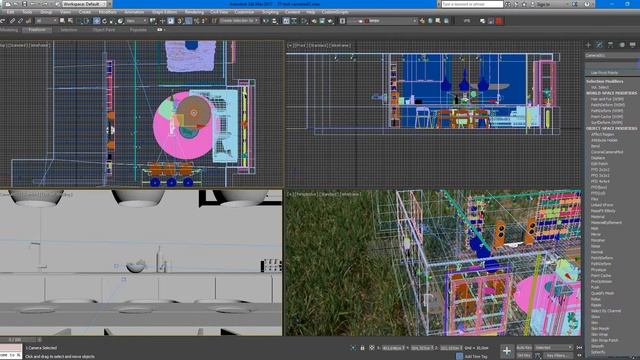640x360 pixels.
Task: Click the Mirror tool icon
Action: click(x=265, y=21)
